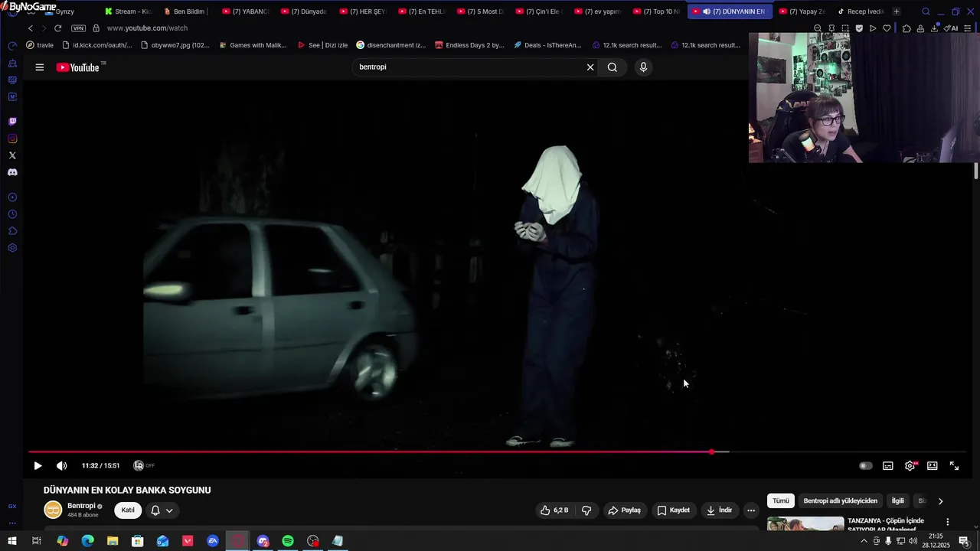Click the Paylaş share button
Screen dimensions: 980x551
[x=624, y=510]
